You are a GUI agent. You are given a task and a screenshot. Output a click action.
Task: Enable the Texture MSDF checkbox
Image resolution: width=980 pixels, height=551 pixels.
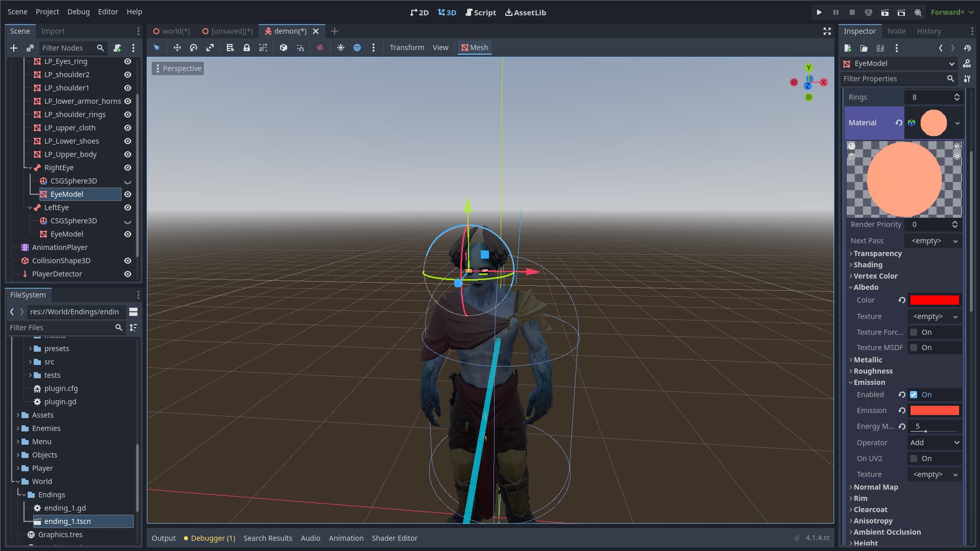coord(914,348)
